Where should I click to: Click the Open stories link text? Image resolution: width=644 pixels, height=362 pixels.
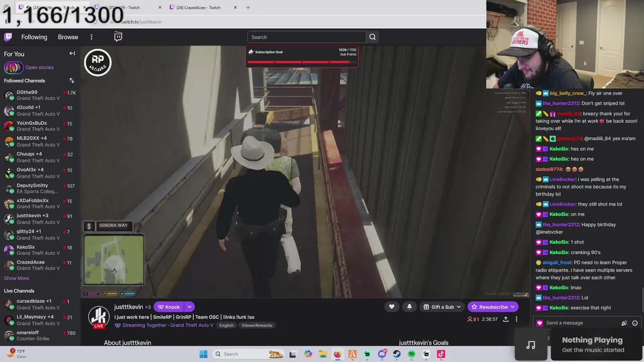coord(39,67)
